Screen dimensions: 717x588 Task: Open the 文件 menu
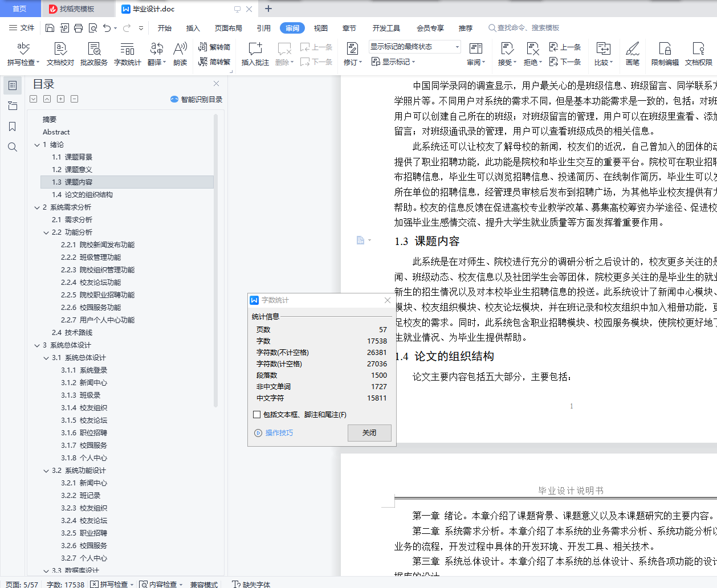pyautogui.click(x=22, y=28)
